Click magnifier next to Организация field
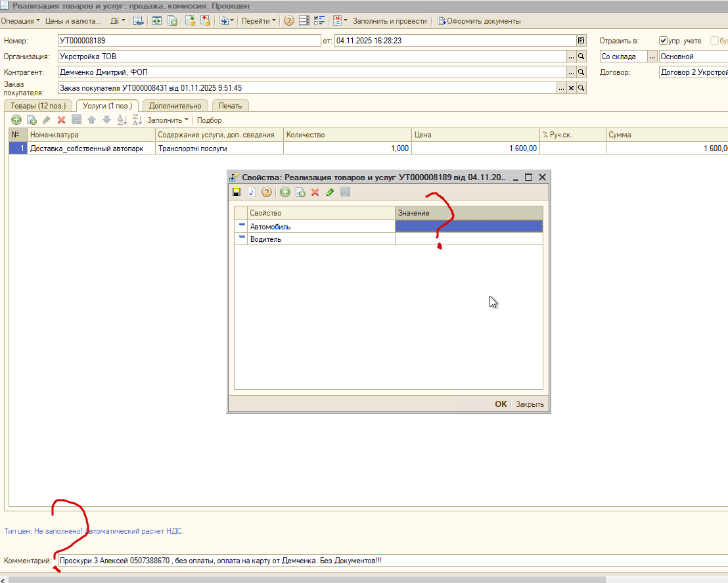 581,57
